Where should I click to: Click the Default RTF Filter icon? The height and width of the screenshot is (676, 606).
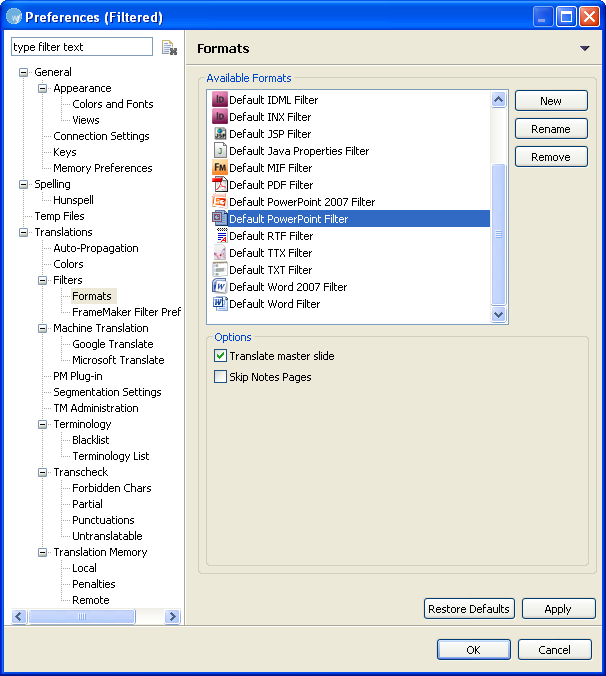(x=221, y=236)
